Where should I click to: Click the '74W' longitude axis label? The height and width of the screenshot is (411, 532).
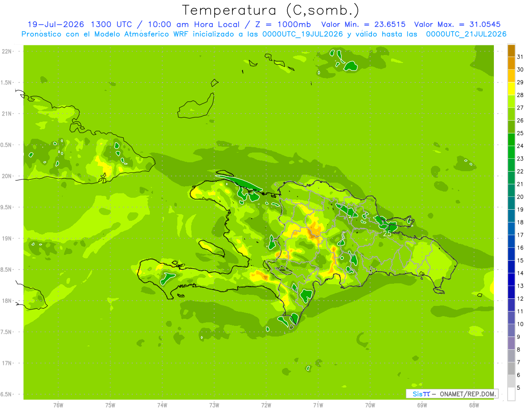tap(162, 405)
